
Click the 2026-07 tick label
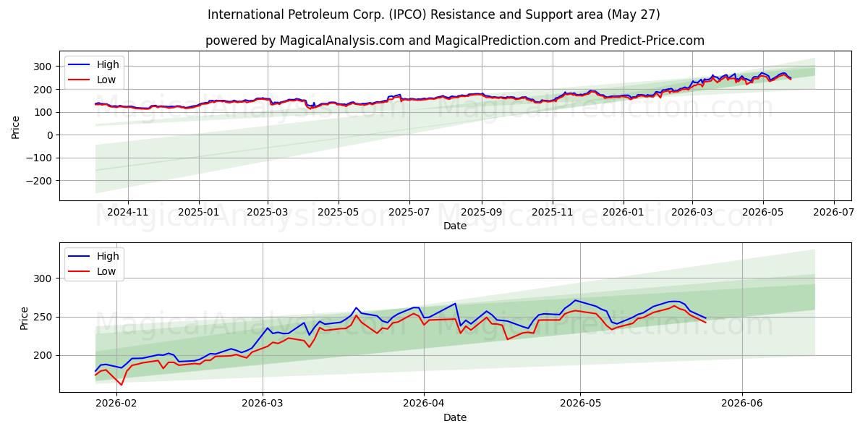coord(833,213)
